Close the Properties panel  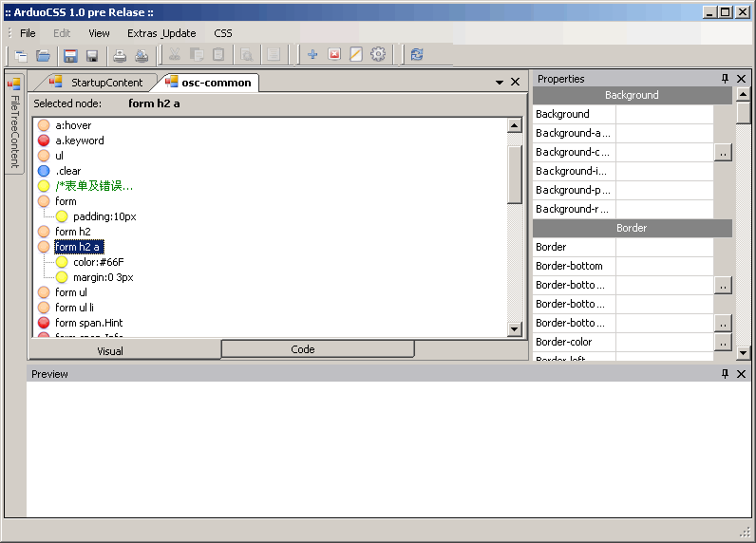click(741, 79)
